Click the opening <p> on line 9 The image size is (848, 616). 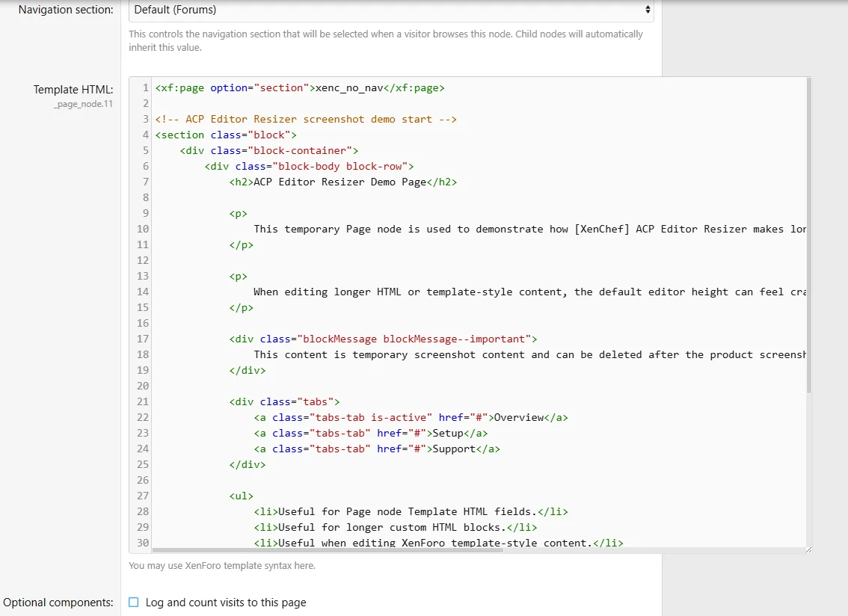(238, 213)
